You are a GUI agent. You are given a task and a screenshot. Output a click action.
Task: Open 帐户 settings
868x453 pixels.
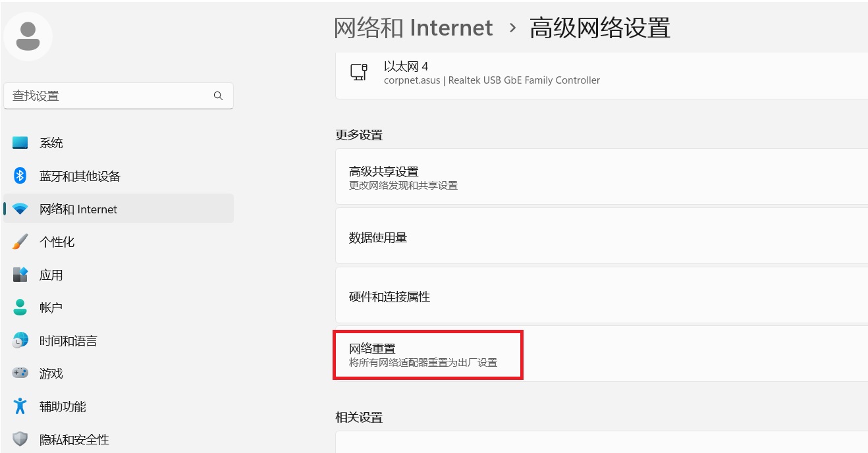(x=51, y=307)
